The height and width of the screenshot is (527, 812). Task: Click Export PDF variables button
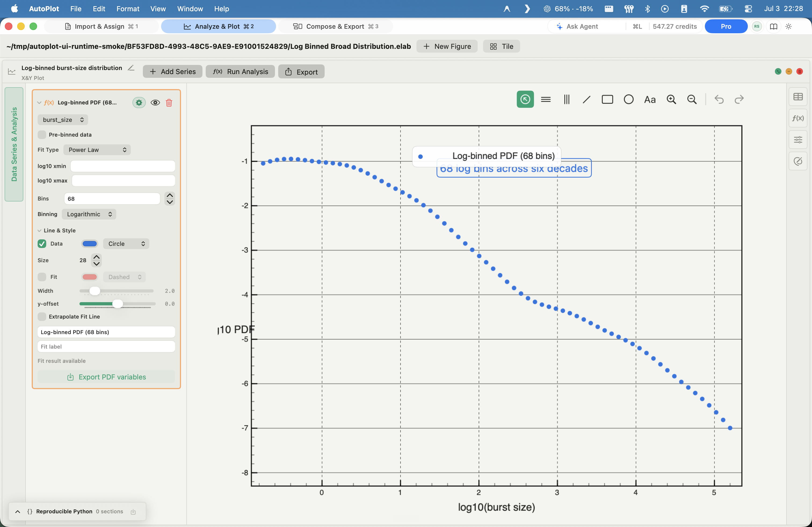point(106,377)
